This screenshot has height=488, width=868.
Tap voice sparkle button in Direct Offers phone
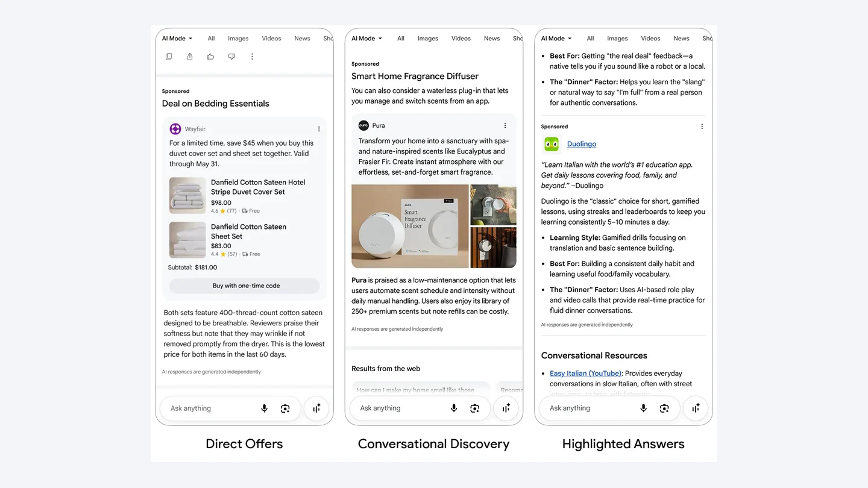pyautogui.click(x=316, y=408)
